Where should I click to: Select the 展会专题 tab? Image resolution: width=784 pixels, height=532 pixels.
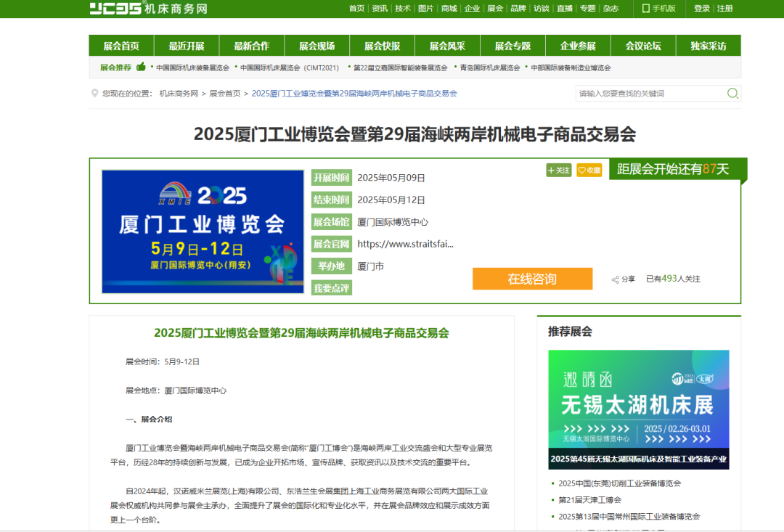click(513, 46)
